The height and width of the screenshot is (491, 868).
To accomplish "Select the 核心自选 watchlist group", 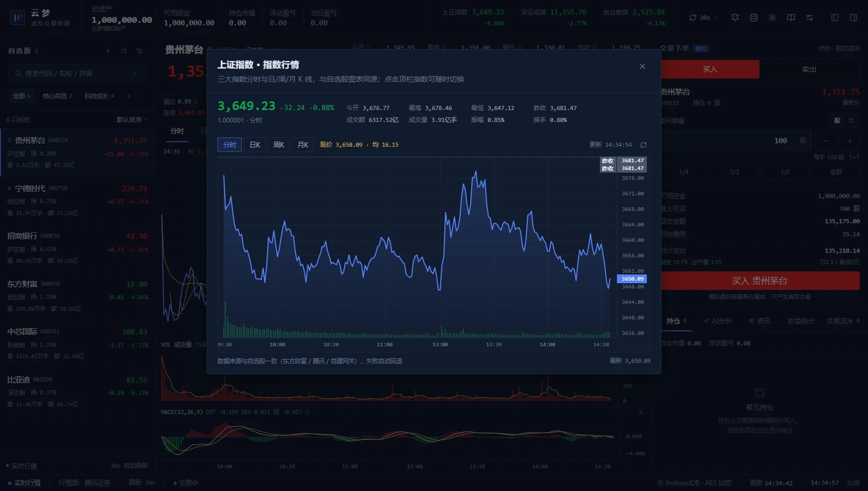I will click(57, 96).
